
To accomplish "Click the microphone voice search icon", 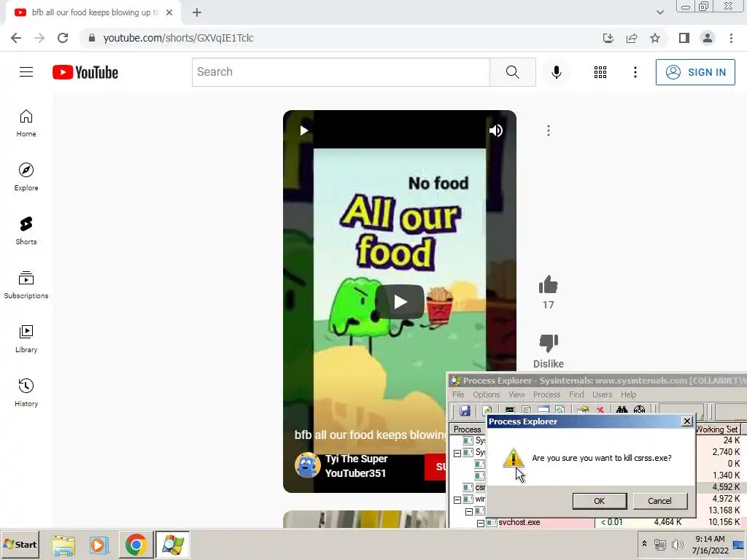I will point(556,72).
